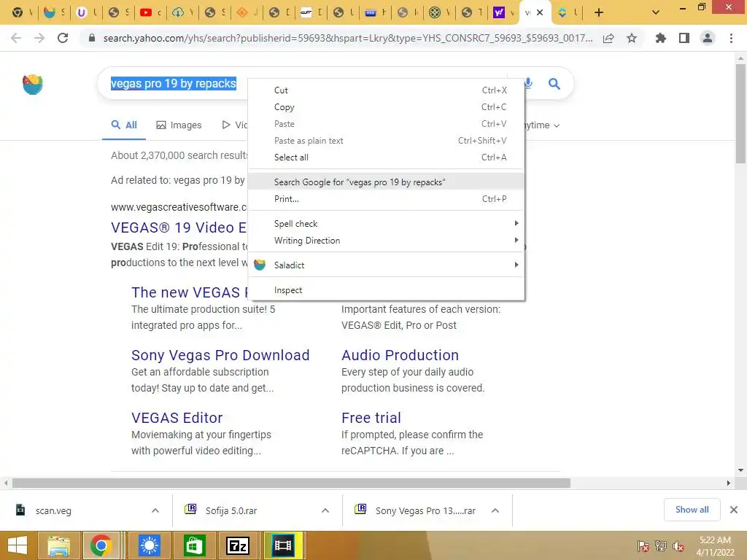Click the scroll down arrow of vertical scrollbar
Image resolution: width=747 pixels, height=560 pixels.
click(x=740, y=470)
